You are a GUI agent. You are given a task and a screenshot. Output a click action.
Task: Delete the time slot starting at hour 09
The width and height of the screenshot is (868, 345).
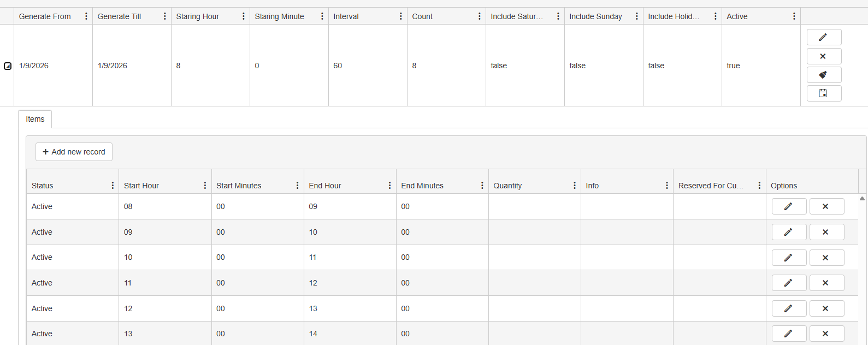[x=826, y=232]
